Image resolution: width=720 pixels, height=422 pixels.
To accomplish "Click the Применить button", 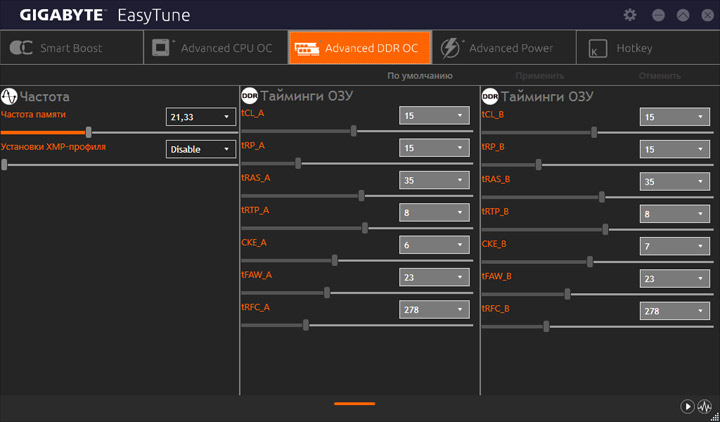I will point(540,76).
